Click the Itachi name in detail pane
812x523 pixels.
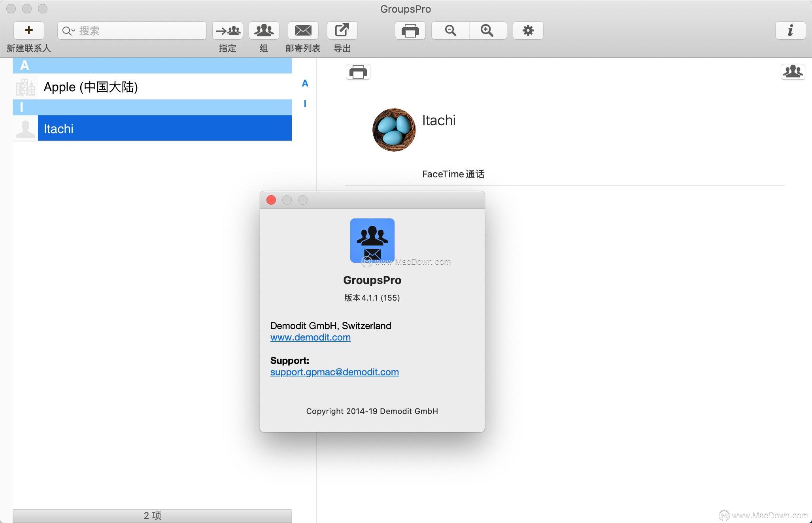438,120
